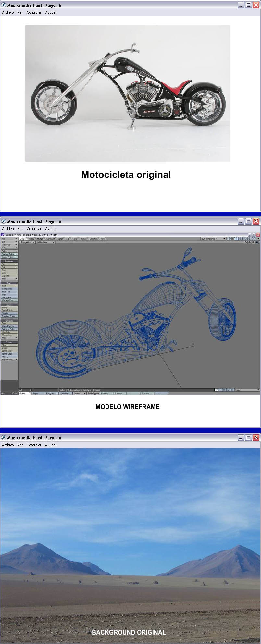
Task: Open Ver menu in Motocicleta original window
Action: point(20,12)
